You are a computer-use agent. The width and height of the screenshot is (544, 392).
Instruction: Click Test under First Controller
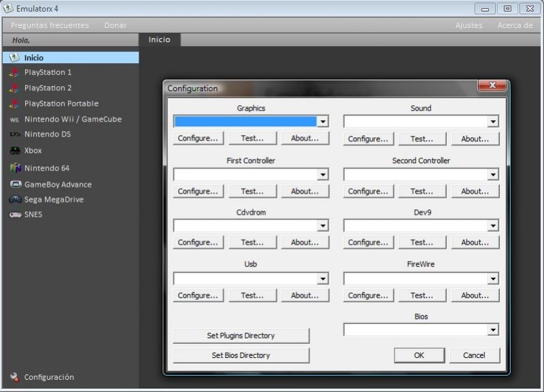click(x=252, y=192)
